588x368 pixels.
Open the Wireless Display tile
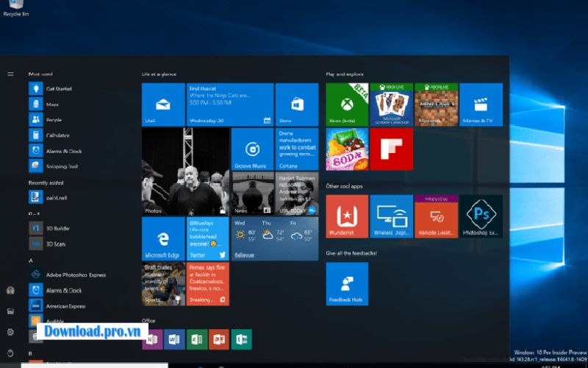click(392, 216)
